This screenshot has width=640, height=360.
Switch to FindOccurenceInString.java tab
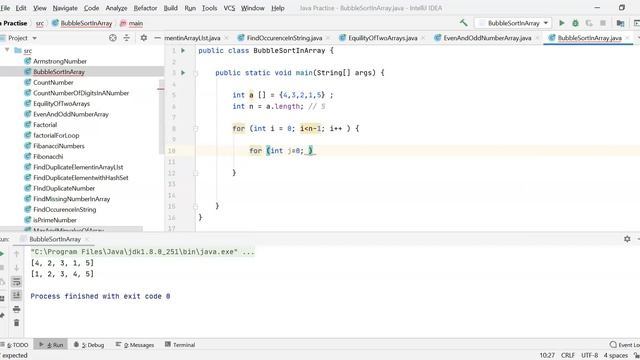tap(284, 38)
